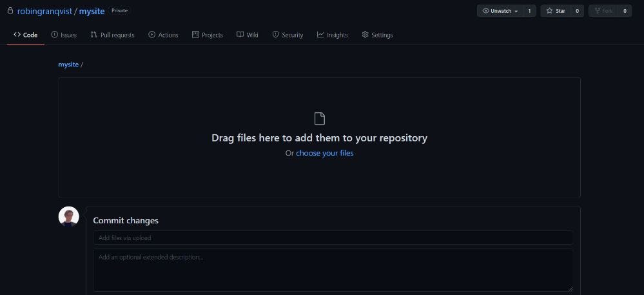This screenshot has height=295, width=644.
Task: Click the Commit changes heading
Action: click(126, 221)
